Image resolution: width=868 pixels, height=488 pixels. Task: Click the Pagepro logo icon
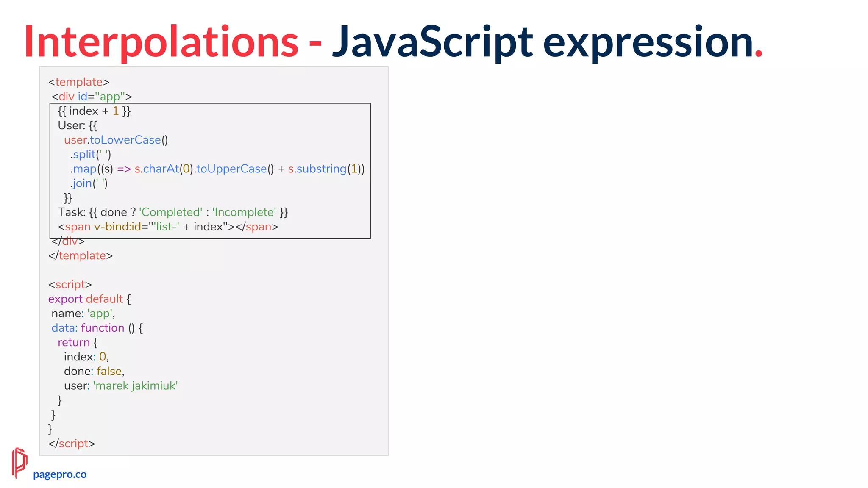[19, 463]
